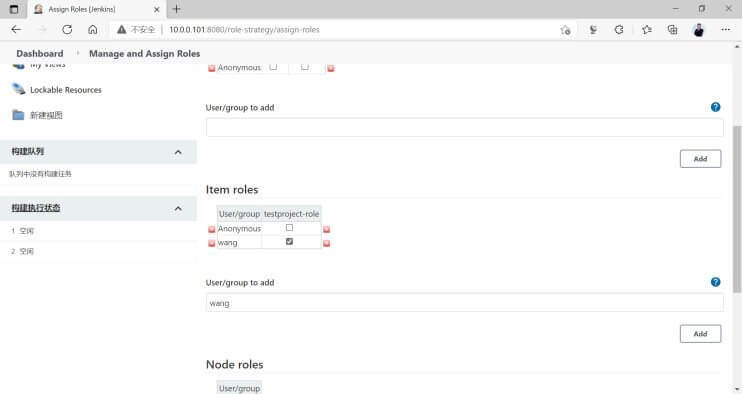
Task: Open the browser extensions icon
Action: point(593,30)
